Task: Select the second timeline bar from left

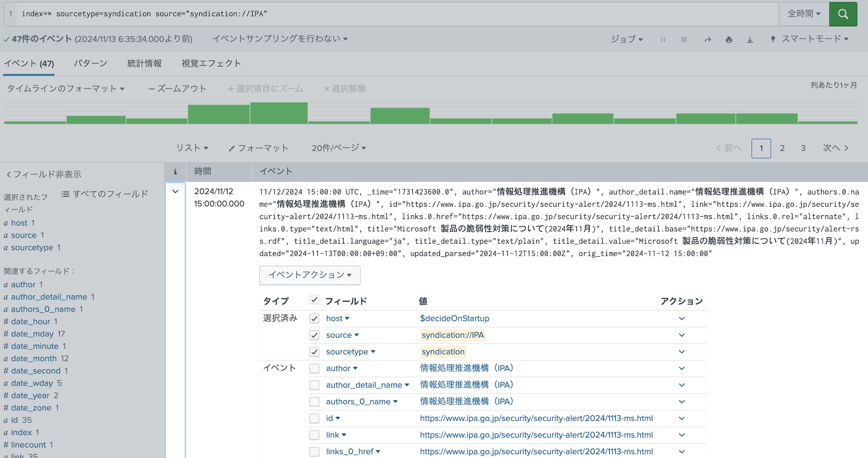Action: click(x=96, y=120)
